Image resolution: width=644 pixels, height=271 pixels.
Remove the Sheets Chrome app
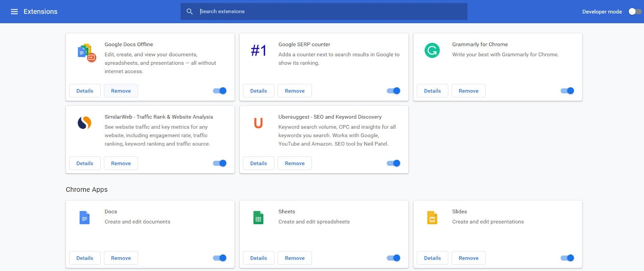click(295, 258)
